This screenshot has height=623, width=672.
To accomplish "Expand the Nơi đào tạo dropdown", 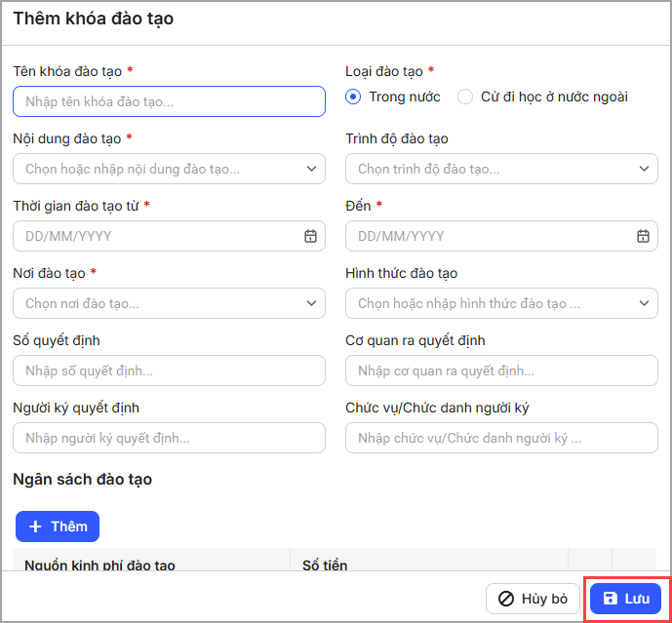I will pyautogui.click(x=169, y=303).
